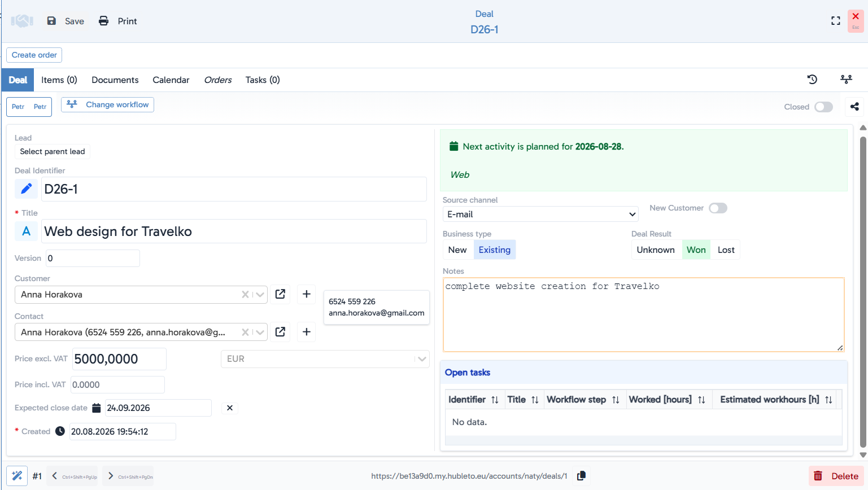The image size is (868, 490).
Task: Toggle the New Customer switch
Action: tap(718, 208)
